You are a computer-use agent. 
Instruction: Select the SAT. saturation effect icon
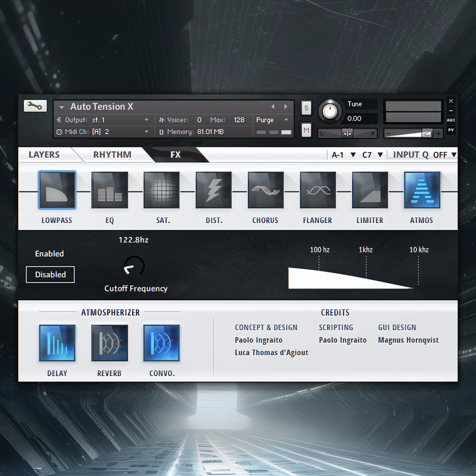point(161,190)
